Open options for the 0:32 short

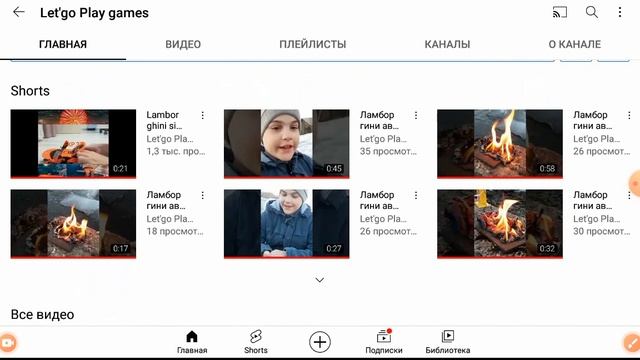click(x=629, y=196)
